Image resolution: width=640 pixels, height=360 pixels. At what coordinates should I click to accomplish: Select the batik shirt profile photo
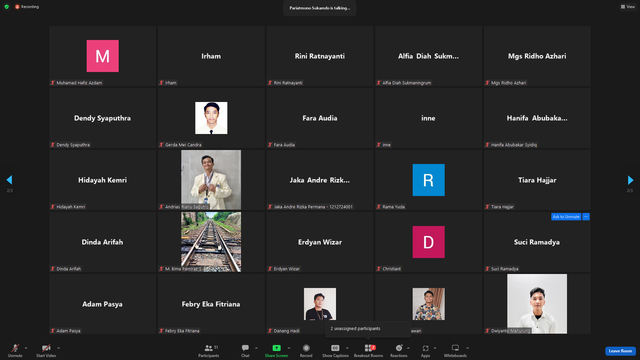point(429,304)
